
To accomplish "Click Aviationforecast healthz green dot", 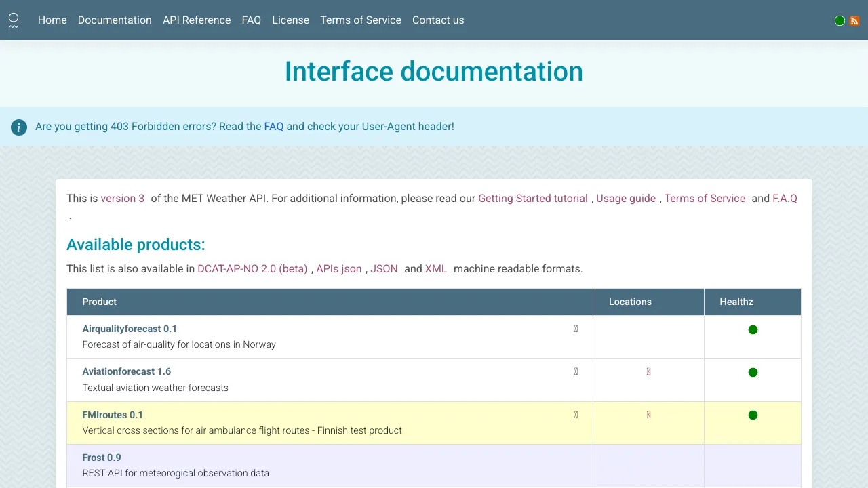I will coord(753,372).
